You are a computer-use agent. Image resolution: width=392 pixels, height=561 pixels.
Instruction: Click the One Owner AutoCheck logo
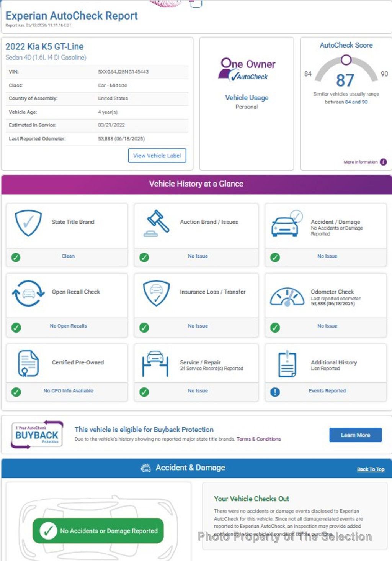[x=247, y=70]
